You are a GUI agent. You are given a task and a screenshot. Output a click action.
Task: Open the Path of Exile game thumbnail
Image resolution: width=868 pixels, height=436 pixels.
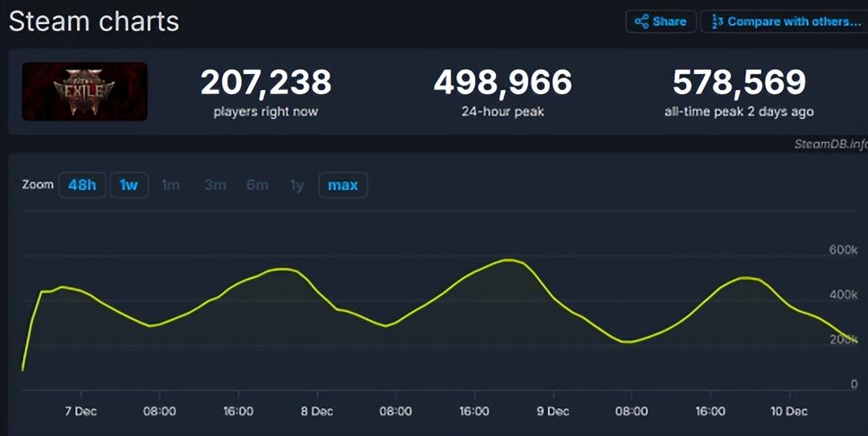point(84,92)
